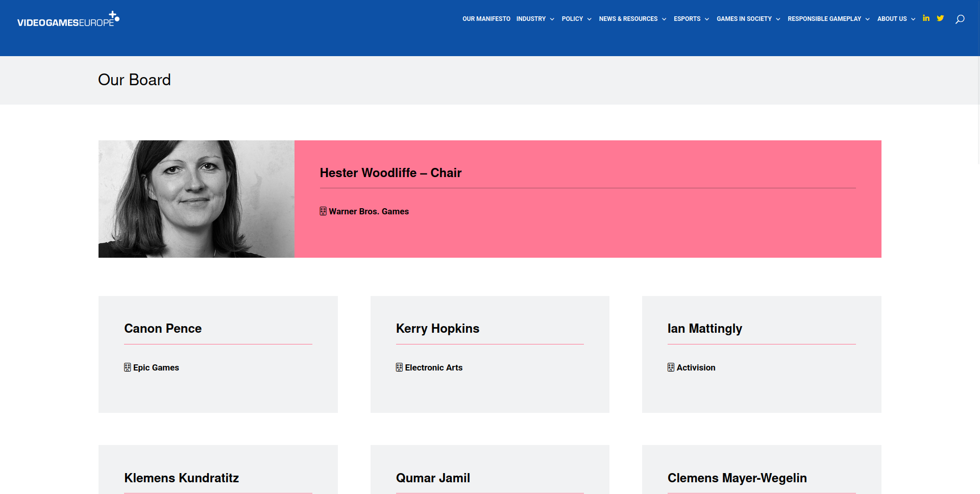The height and width of the screenshot is (494, 980).
Task: Open the LinkedIn icon link
Action: [926, 18]
